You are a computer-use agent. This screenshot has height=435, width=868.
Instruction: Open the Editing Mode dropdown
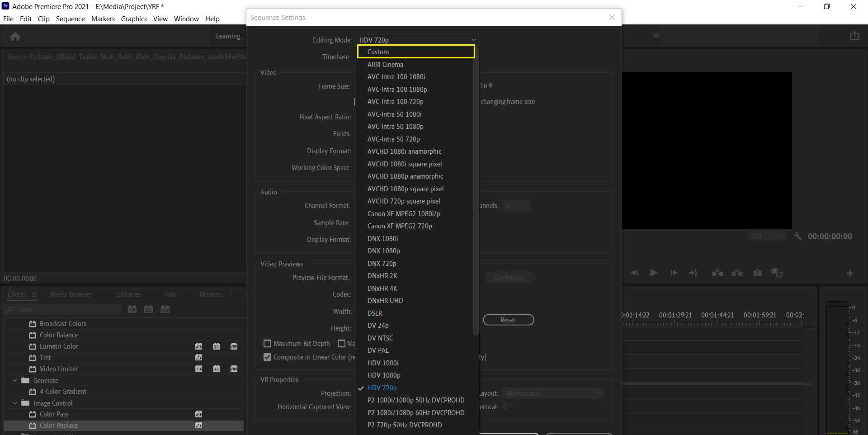(x=417, y=40)
